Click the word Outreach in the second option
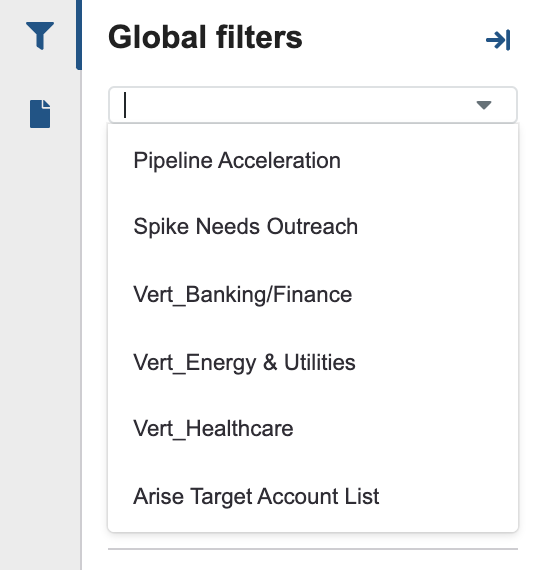Image resolution: width=538 pixels, height=570 pixels. (x=312, y=226)
